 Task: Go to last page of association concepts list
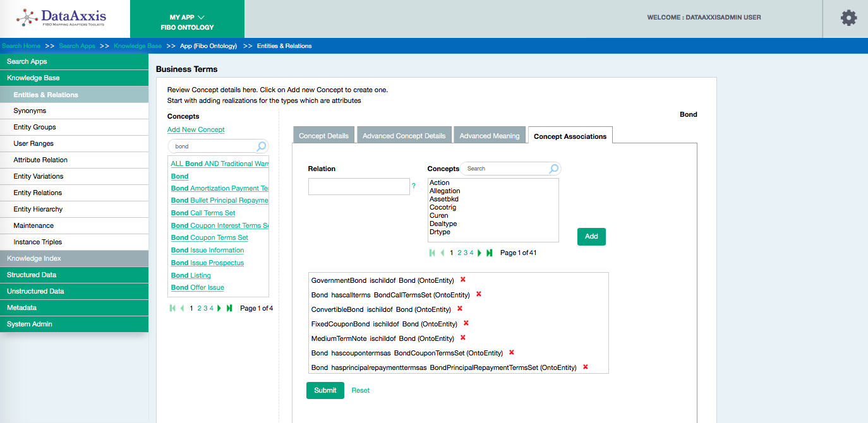490,253
